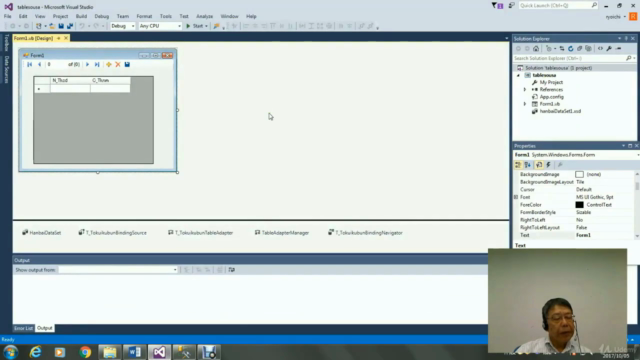Open the Toolbox side tab
The image size is (640, 360).
[7, 43]
